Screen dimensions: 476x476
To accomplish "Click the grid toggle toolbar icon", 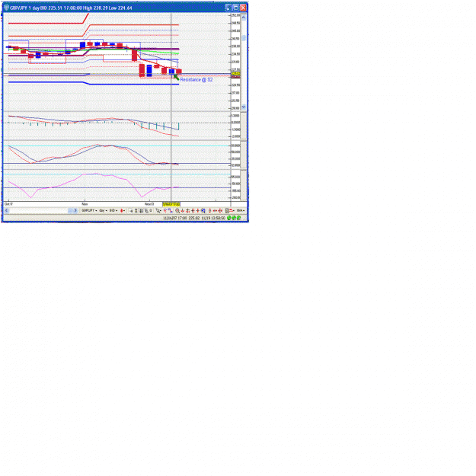I will 141,211.
